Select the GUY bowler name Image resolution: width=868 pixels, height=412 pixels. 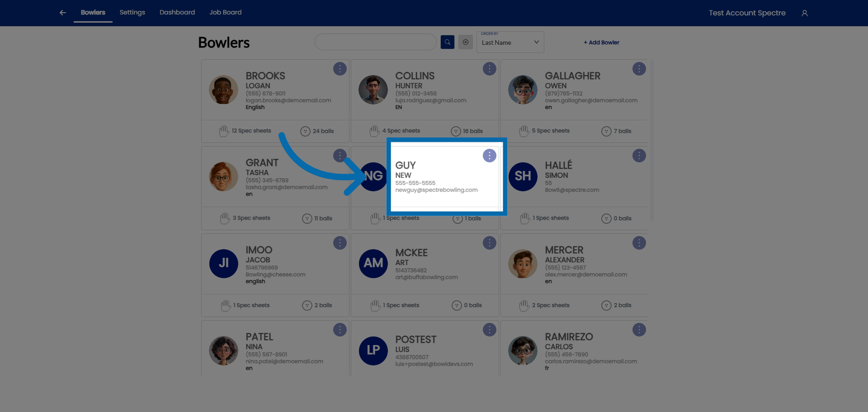(406, 166)
